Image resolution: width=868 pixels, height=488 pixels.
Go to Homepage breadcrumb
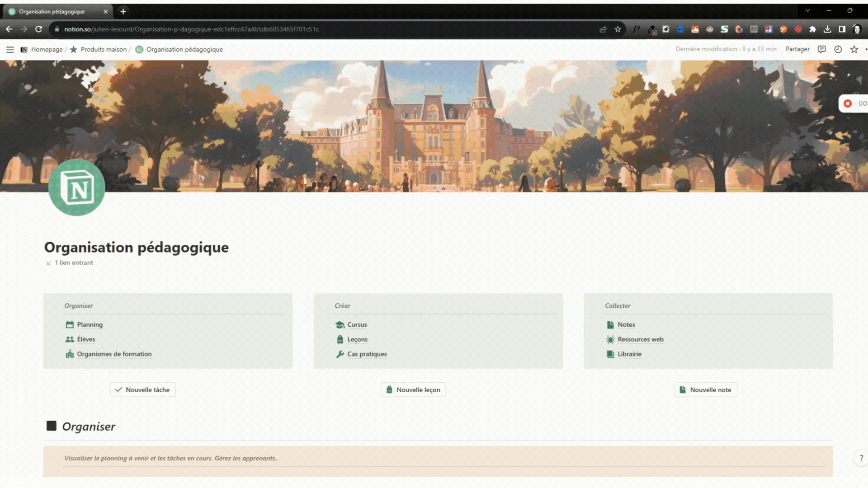47,50
